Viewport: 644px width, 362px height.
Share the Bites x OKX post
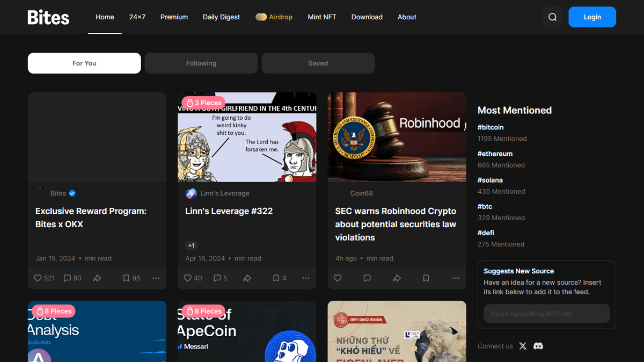[97, 278]
